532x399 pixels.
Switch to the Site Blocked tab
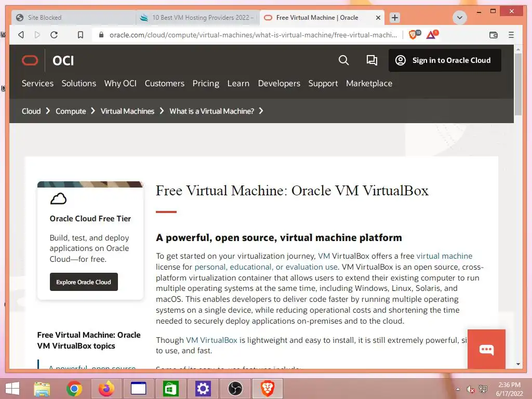[74, 18]
